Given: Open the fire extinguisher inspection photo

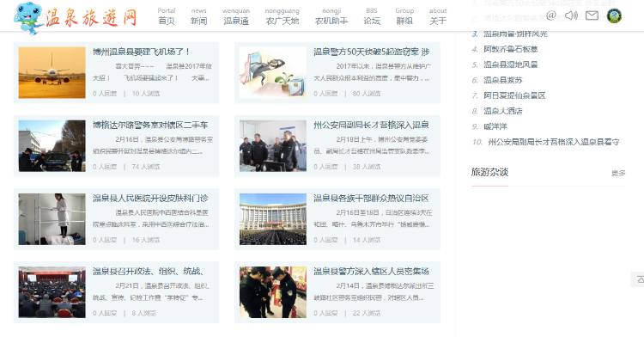Looking at the screenshot, I should 273,292.
